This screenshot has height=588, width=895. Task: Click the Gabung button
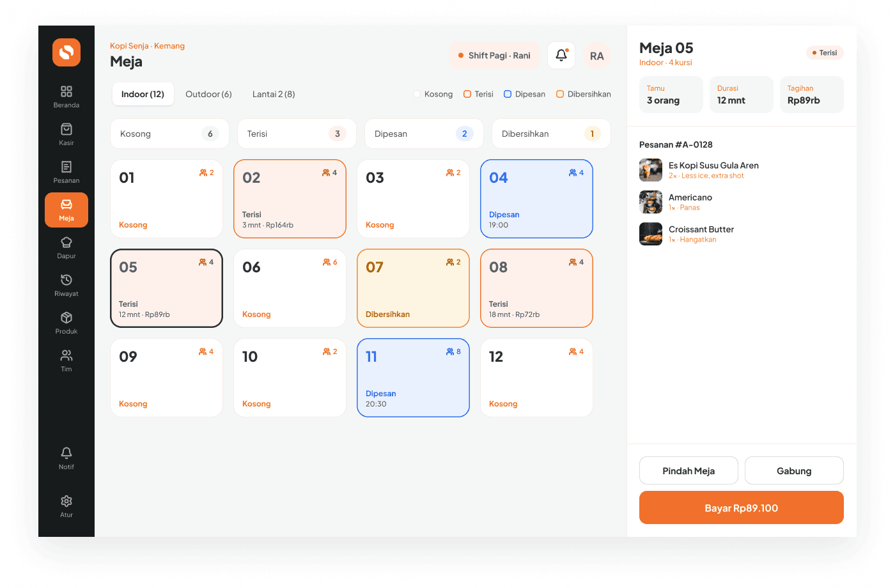[x=794, y=470]
